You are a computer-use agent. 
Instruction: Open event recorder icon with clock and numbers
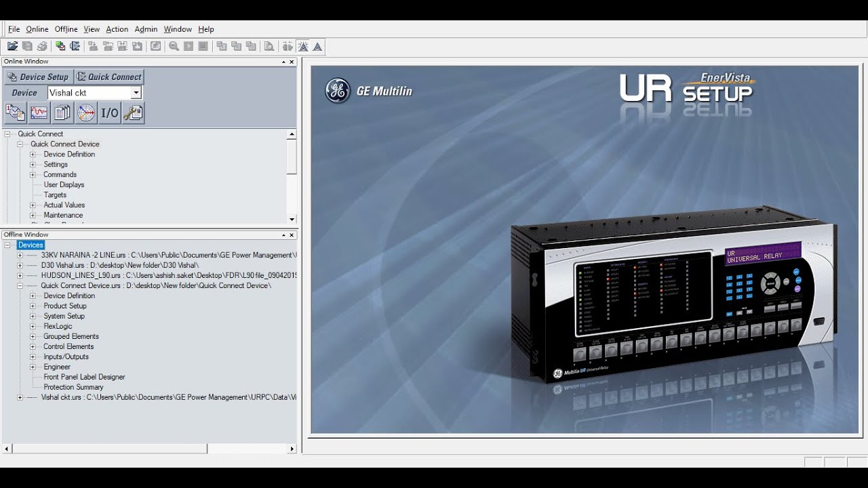pyautogui.click(x=15, y=113)
